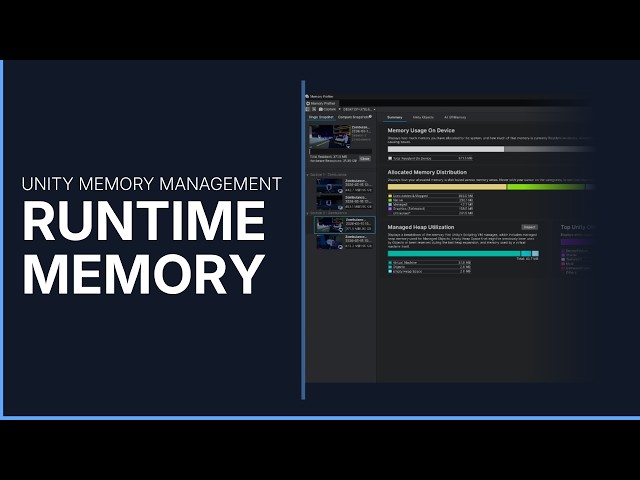Click the first icon in the profiler toolbar

(308, 109)
